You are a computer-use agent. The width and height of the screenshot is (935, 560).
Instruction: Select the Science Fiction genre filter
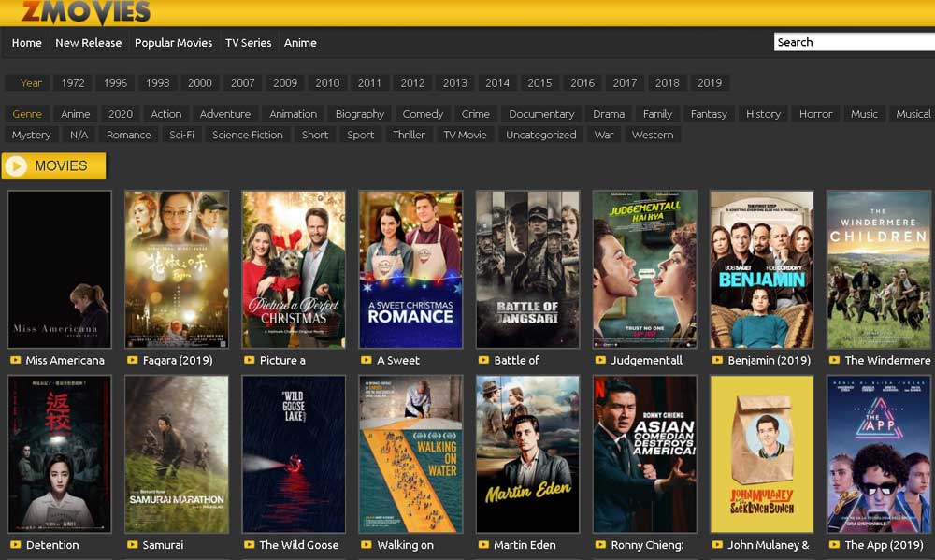pyautogui.click(x=248, y=135)
